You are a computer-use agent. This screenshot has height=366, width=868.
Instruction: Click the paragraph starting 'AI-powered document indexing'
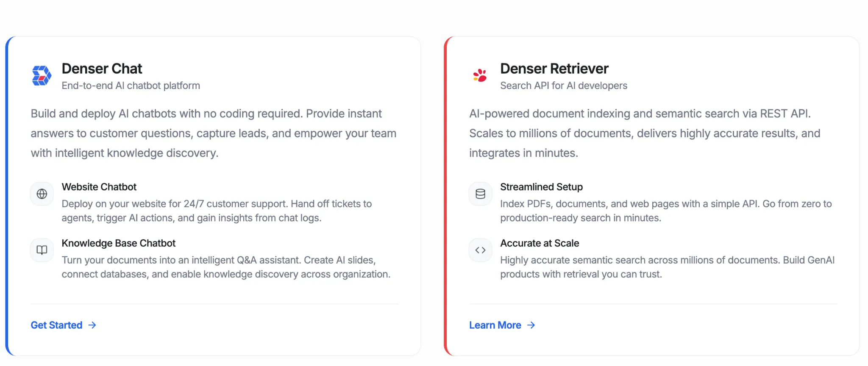(645, 133)
